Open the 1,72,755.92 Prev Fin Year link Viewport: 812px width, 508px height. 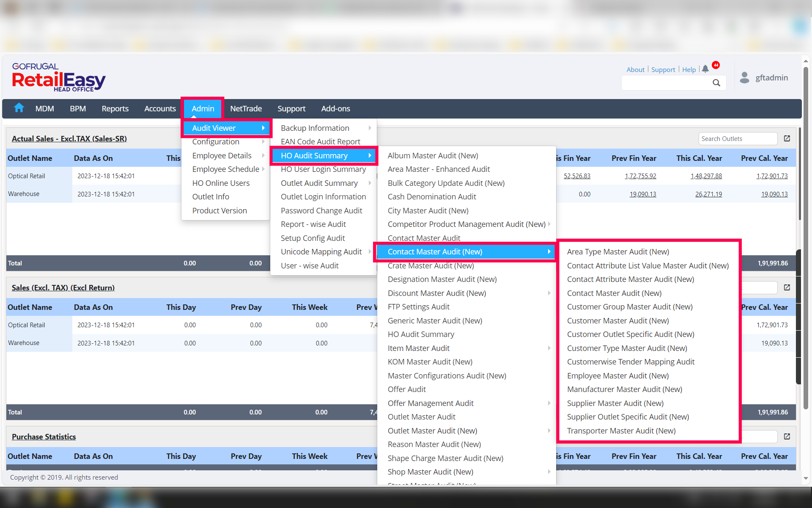coord(640,176)
